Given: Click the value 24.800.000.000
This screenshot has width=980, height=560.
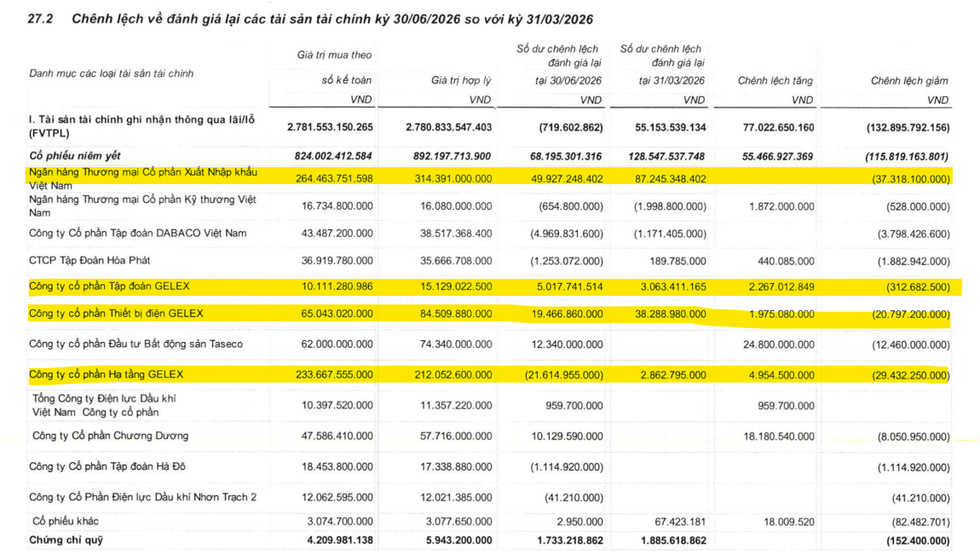Looking at the screenshot, I should point(779,345).
